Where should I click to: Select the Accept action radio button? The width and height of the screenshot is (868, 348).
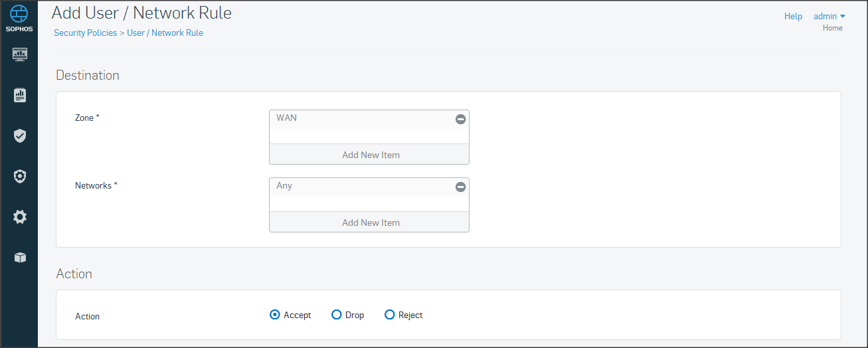click(x=275, y=315)
